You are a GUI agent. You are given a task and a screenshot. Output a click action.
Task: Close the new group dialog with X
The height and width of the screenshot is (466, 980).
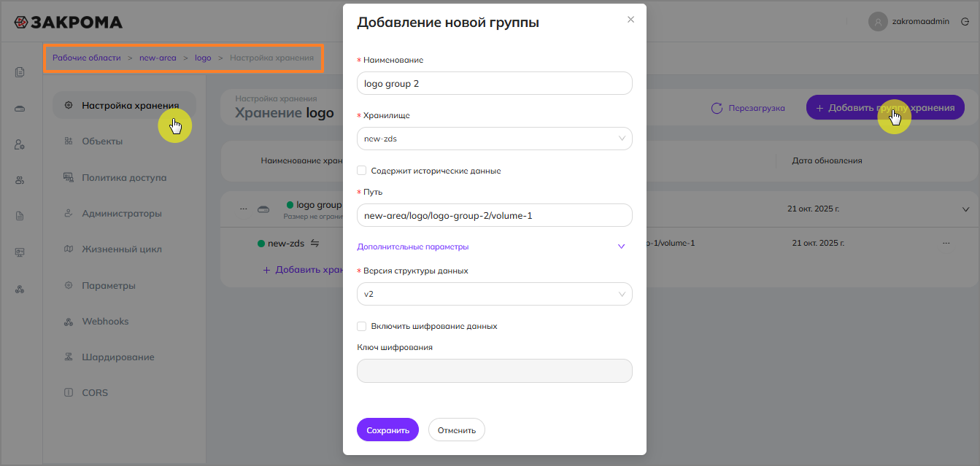point(630,20)
